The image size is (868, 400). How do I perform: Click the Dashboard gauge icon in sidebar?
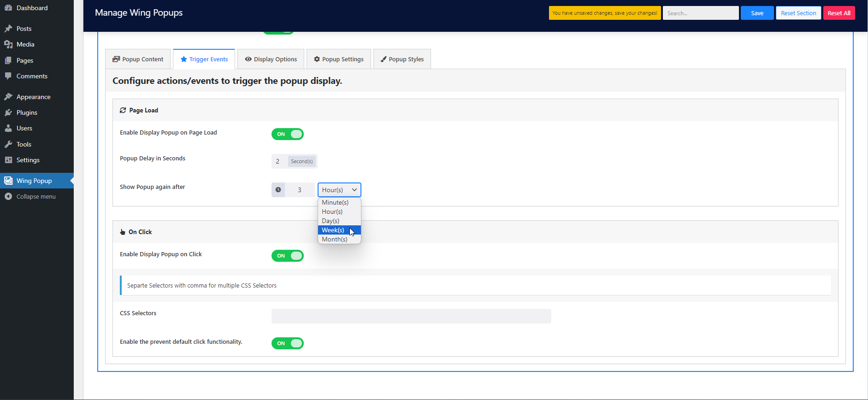(x=8, y=8)
